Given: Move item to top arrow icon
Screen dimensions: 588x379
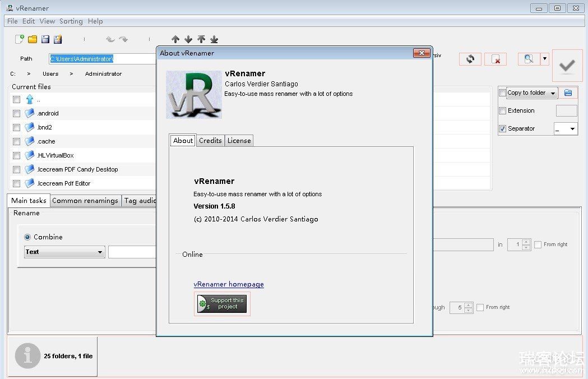Looking at the screenshot, I should 201,39.
